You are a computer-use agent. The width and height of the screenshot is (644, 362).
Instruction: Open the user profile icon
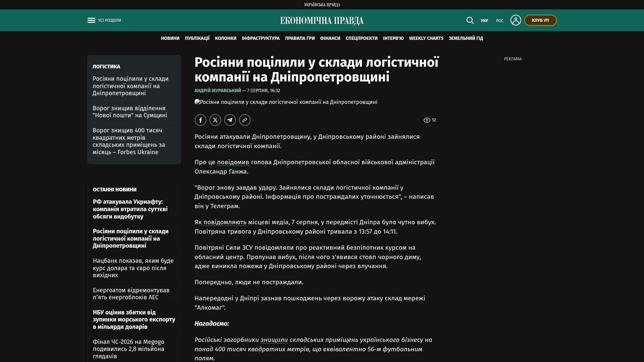516,20
